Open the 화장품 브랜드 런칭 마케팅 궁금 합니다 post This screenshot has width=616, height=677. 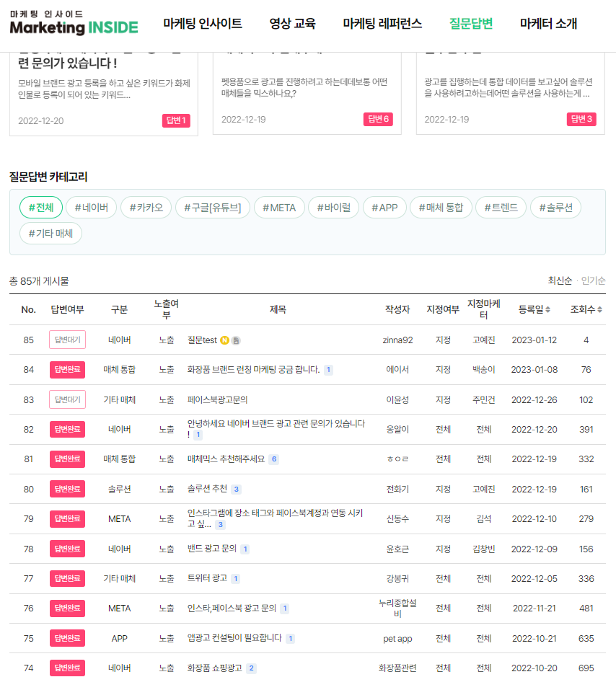(253, 370)
